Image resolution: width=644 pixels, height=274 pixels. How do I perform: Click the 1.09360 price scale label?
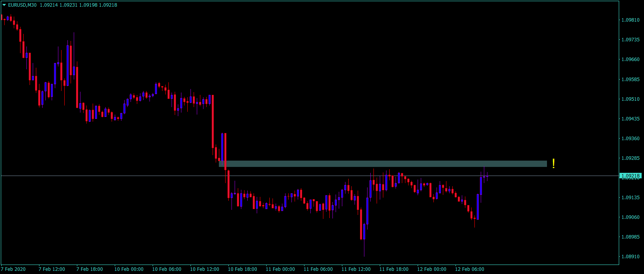coord(631,139)
